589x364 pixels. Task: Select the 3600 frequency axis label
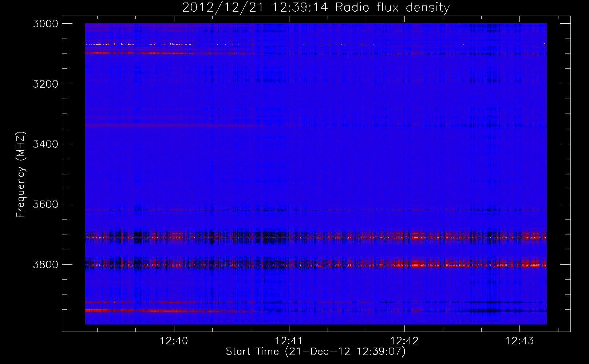coord(46,204)
